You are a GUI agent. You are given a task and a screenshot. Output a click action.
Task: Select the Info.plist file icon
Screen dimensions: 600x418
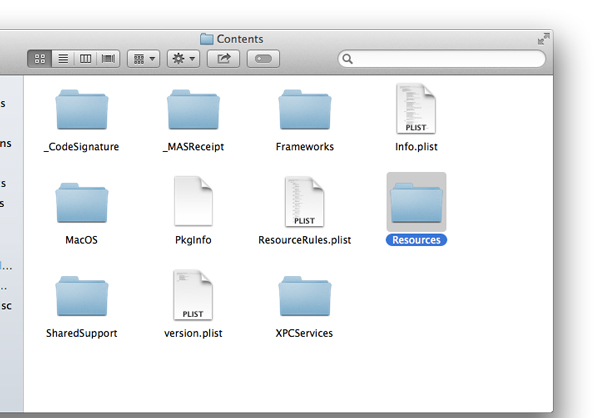[416, 109]
